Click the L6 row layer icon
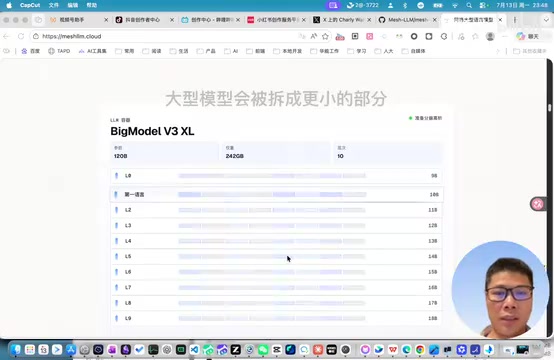The image size is (554, 360). pyautogui.click(x=117, y=272)
